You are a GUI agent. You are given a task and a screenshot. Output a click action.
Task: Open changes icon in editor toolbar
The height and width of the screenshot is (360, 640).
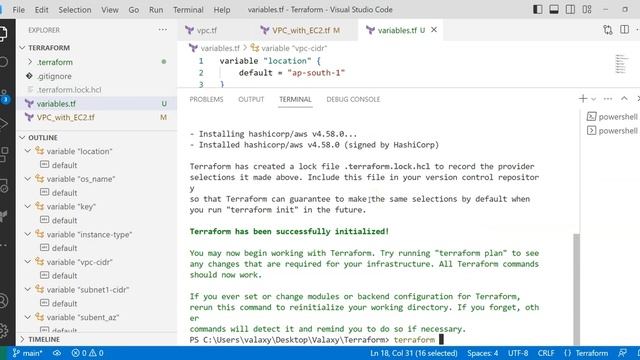[608, 30]
